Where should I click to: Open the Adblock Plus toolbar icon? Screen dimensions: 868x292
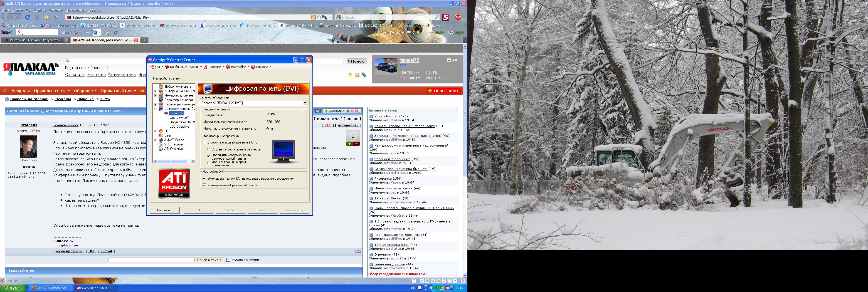[x=458, y=17]
